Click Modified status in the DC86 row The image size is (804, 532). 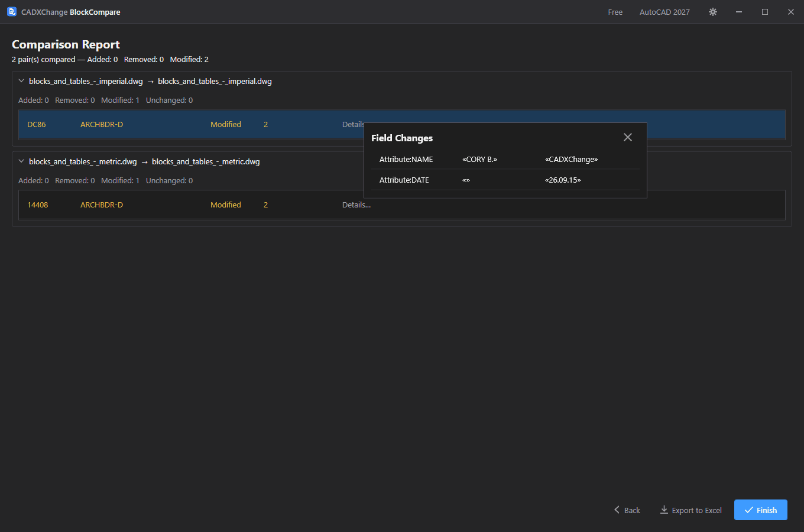[x=226, y=124]
